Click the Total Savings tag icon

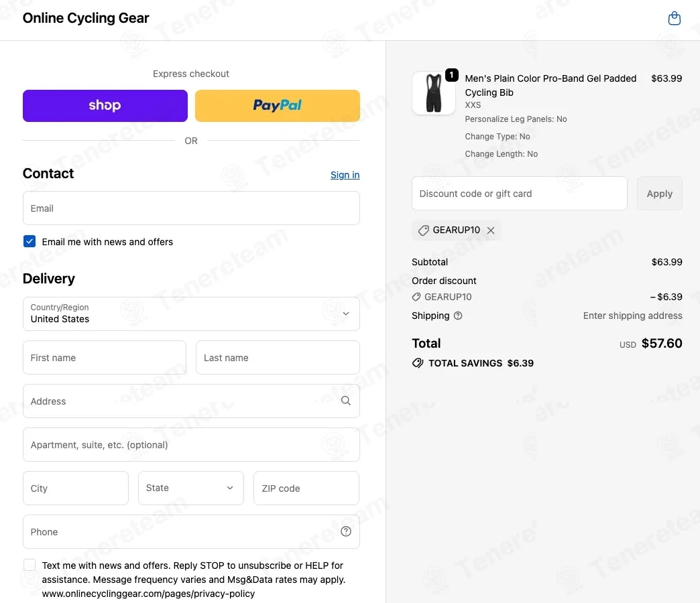pyautogui.click(x=418, y=363)
